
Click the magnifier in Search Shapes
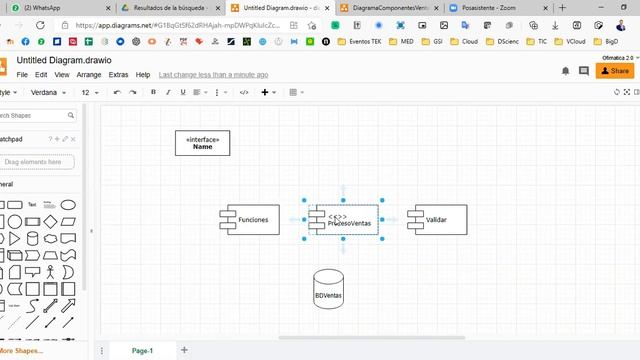pyautogui.click(x=71, y=116)
